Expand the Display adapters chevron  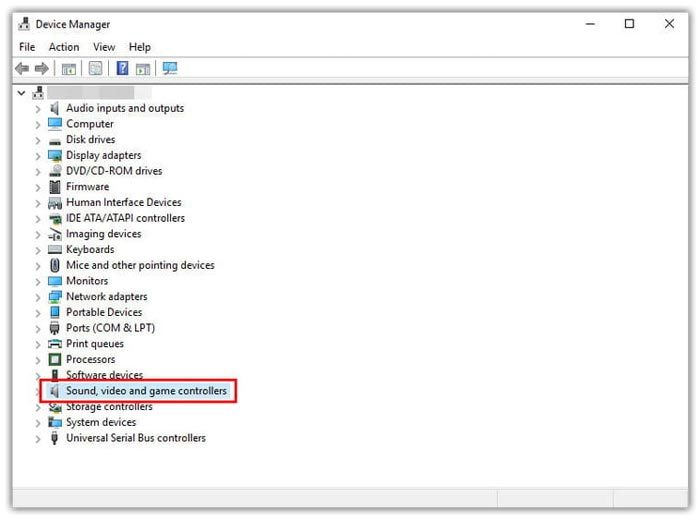click(x=38, y=156)
